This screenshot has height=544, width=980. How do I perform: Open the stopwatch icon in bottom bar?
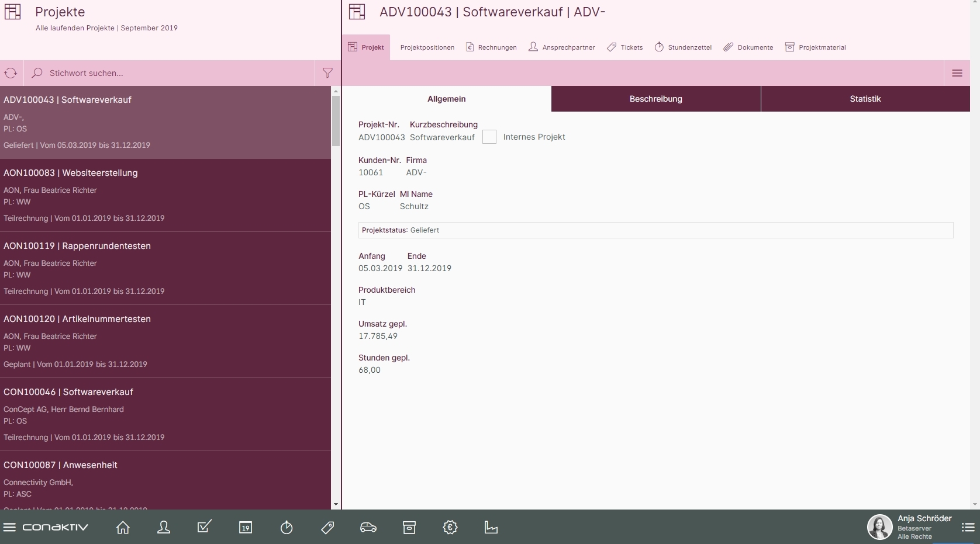point(287,528)
